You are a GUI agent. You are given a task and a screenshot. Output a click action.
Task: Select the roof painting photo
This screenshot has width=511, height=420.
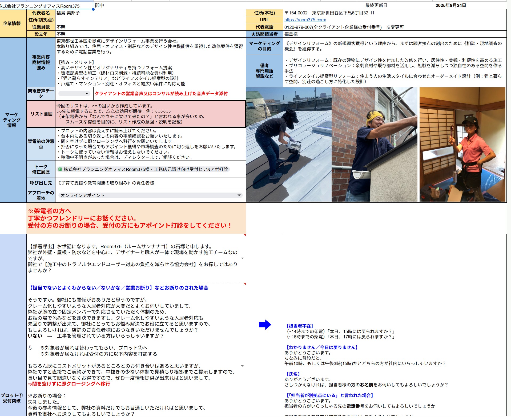point(288,144)
